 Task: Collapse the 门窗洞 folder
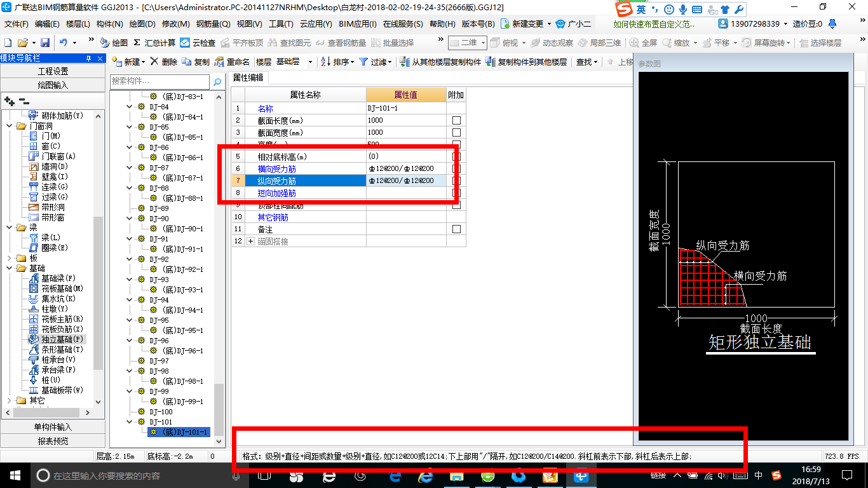(x=10, y=126)
